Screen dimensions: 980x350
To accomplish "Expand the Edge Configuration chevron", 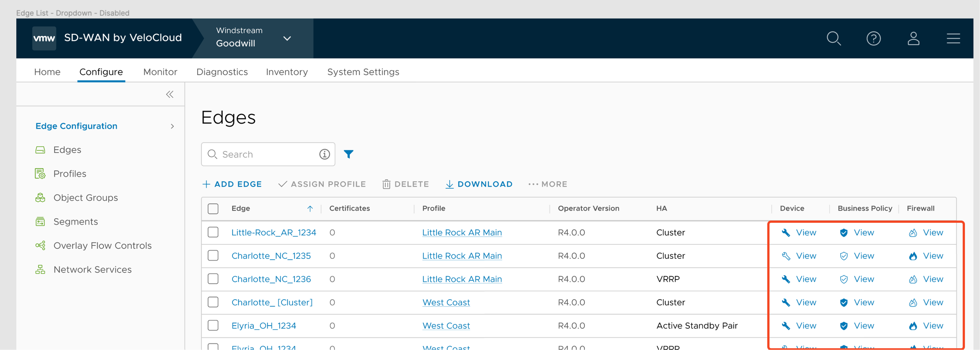I will coord(172,126).
